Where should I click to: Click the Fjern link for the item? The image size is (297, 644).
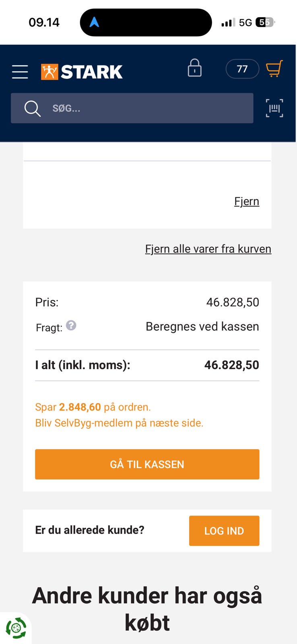point(246,201)
